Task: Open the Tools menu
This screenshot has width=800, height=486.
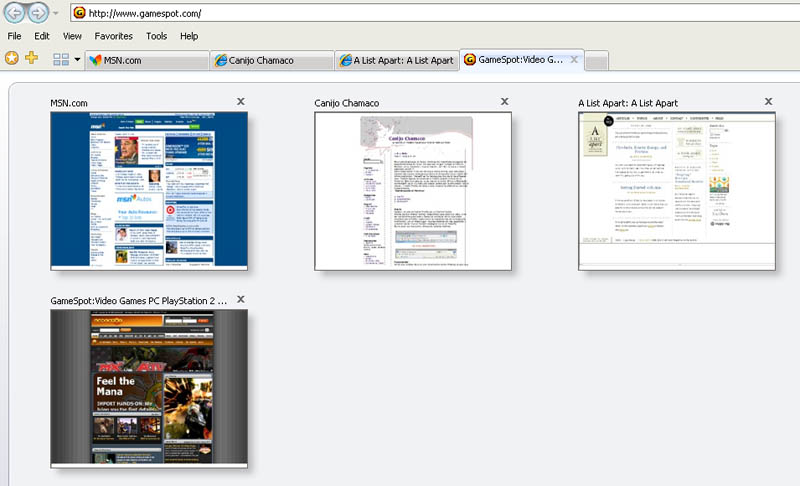Action: (x=156, y=36)
